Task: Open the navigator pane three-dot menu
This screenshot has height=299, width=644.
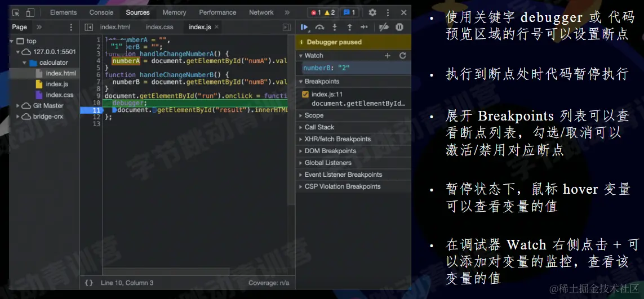Action: pyautogui.click(x=70, y=27)
